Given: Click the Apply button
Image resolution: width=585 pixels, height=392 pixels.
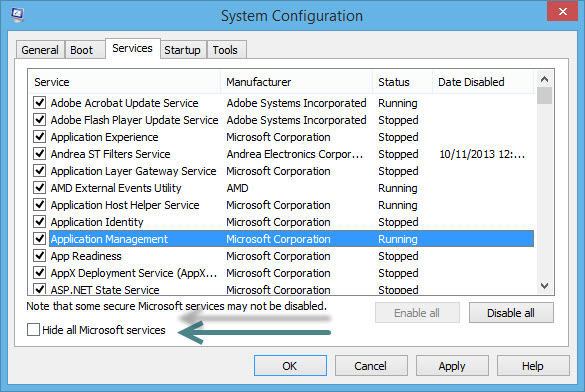Looking at the screenshot, I should click(x=452, y=366).
